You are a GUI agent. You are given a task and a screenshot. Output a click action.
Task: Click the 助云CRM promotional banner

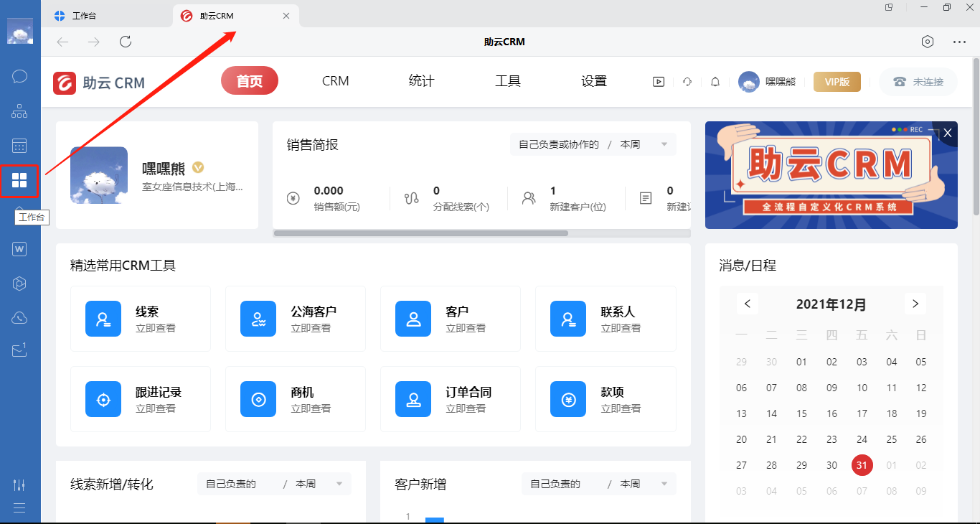(x=831, y=175)
